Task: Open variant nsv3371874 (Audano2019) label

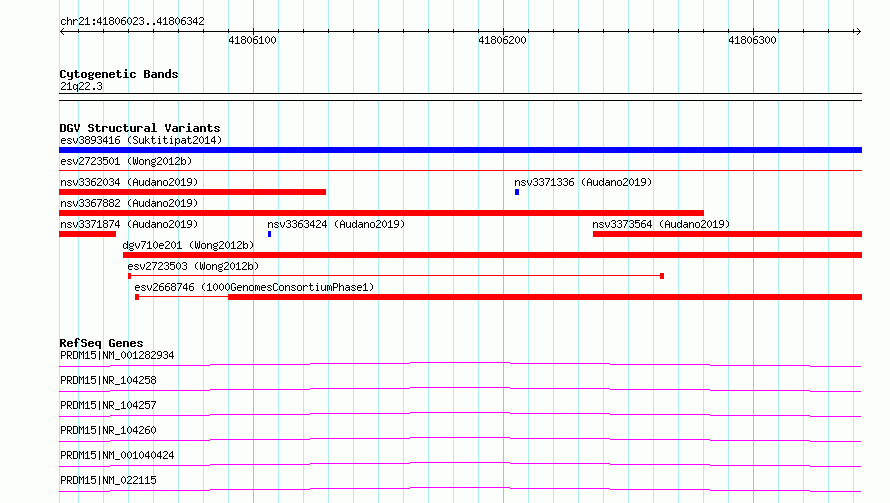Action: tap(129, 224)
